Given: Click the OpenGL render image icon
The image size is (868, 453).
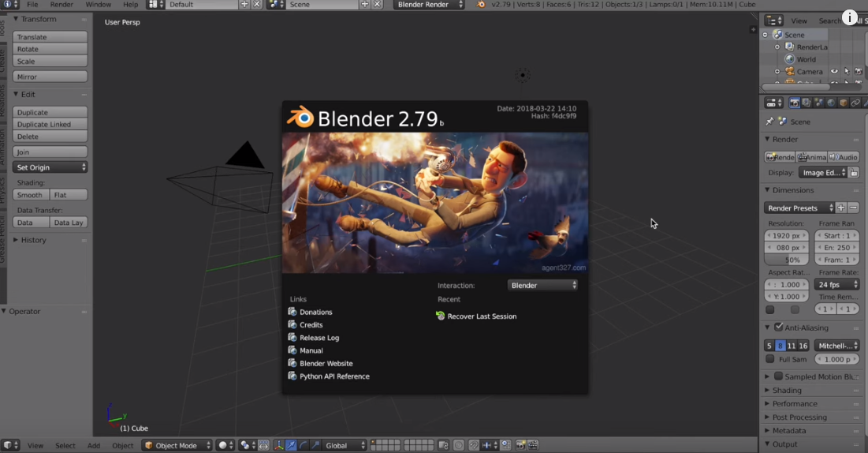Looking at the screenshot, I should [x=520, y=445].
